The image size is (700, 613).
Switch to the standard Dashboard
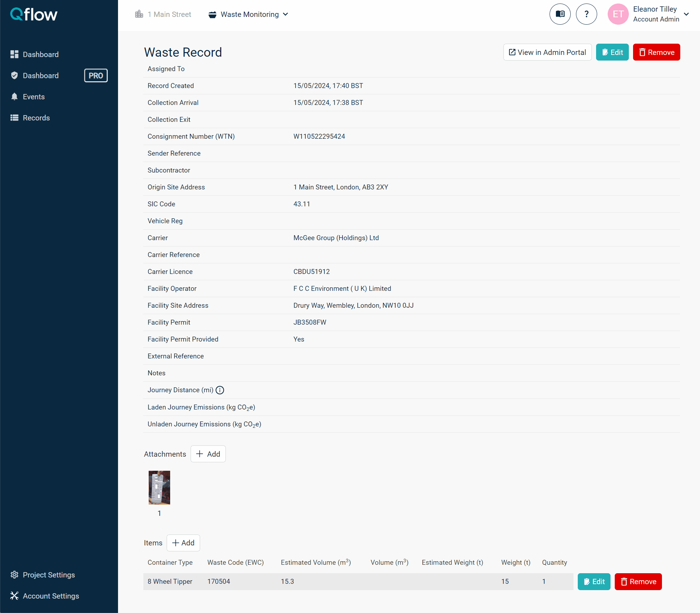tap(41, 54)
